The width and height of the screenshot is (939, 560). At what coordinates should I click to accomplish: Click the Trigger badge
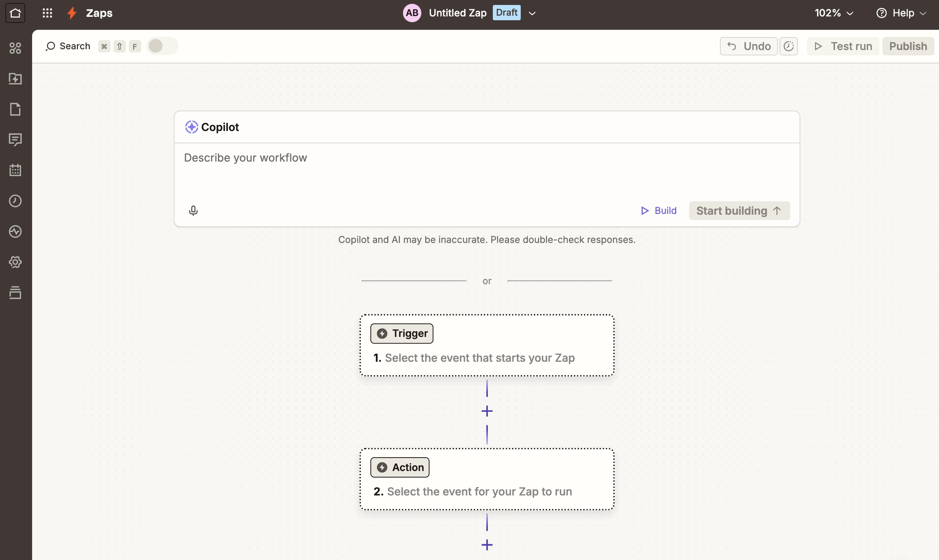(x=401, y=333)
